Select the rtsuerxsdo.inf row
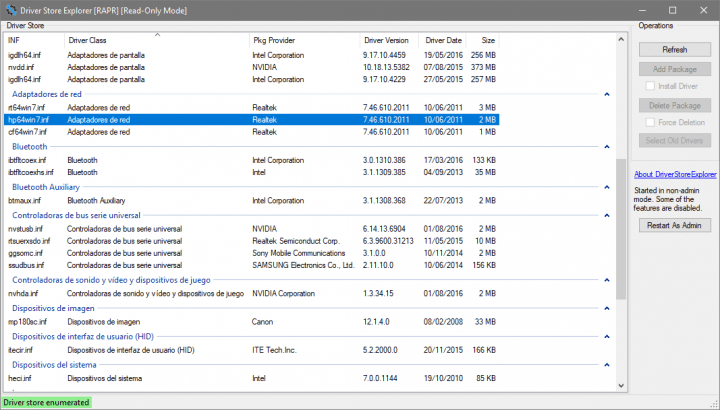Viewport: 720px width, 410px height. pos(252,241)
